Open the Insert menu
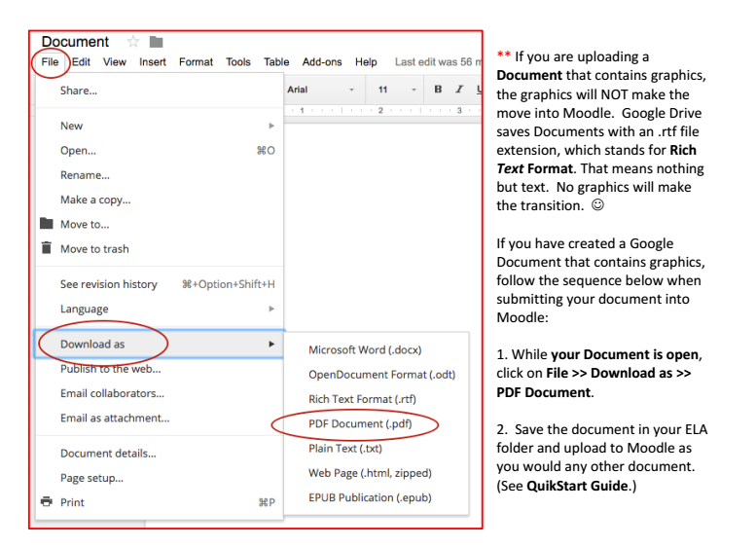Viewport: 756px width, 547px height. [152, 62]
